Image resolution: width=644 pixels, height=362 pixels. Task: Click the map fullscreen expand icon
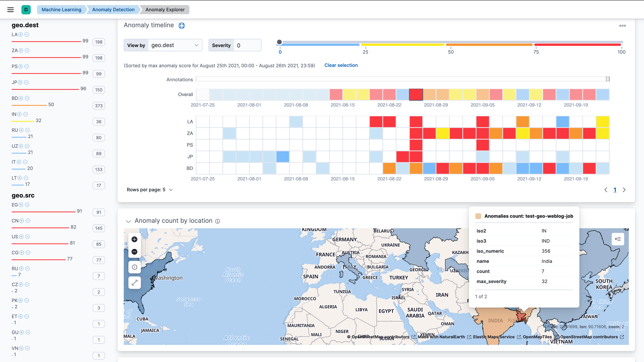click(x=134, y=283)
